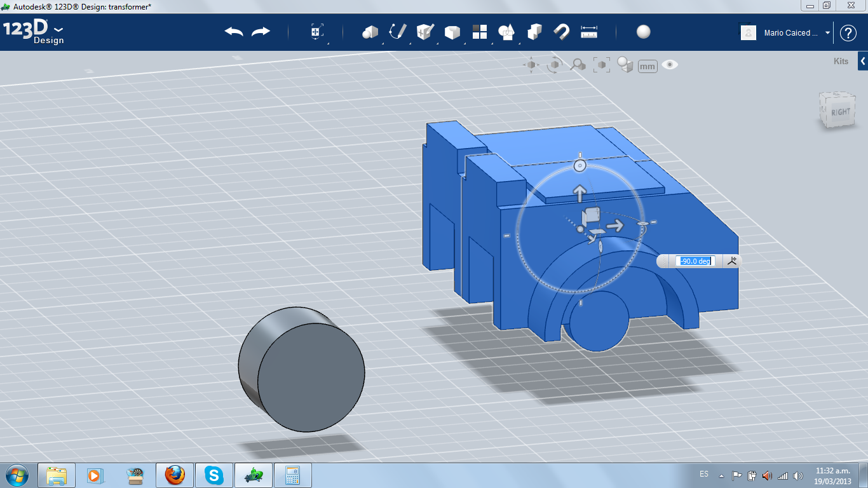Click the manipulator's right move arrow
Image resolution: width=868 pixels, height=488 pixels.
[614, 226]
